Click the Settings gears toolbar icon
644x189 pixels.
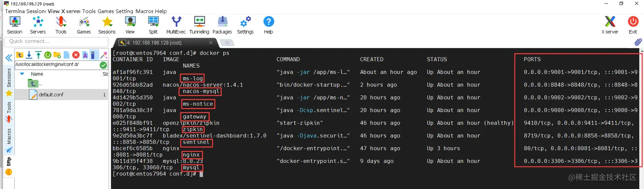click(x=245, y=25)
